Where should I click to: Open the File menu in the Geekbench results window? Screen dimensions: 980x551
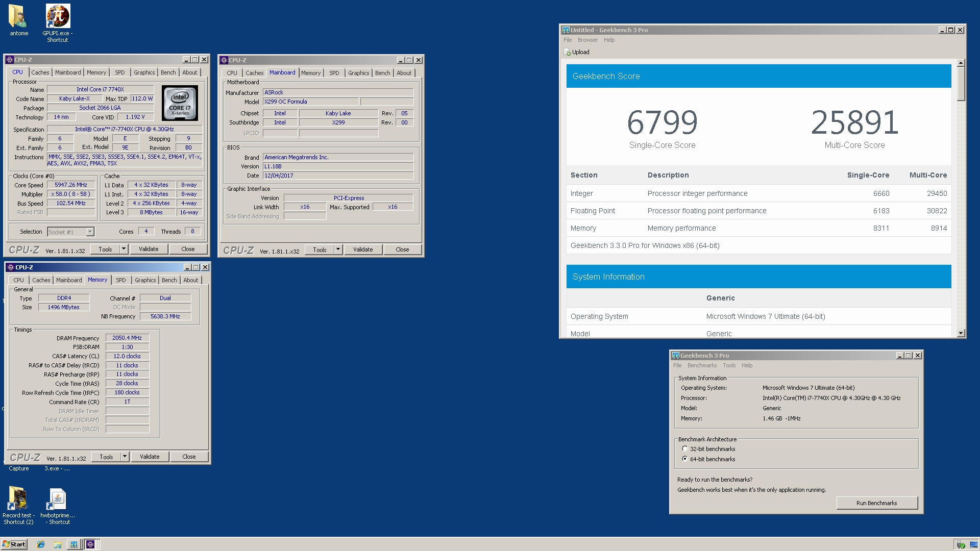(568, 40)
